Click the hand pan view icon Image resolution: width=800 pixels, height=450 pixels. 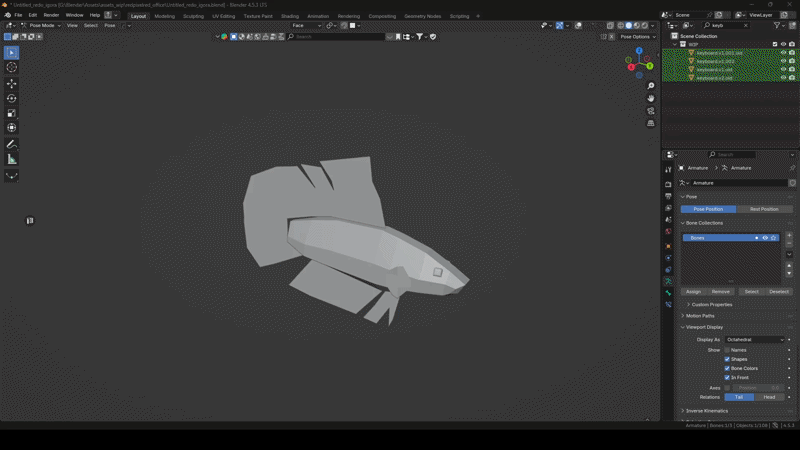[651, 98]
